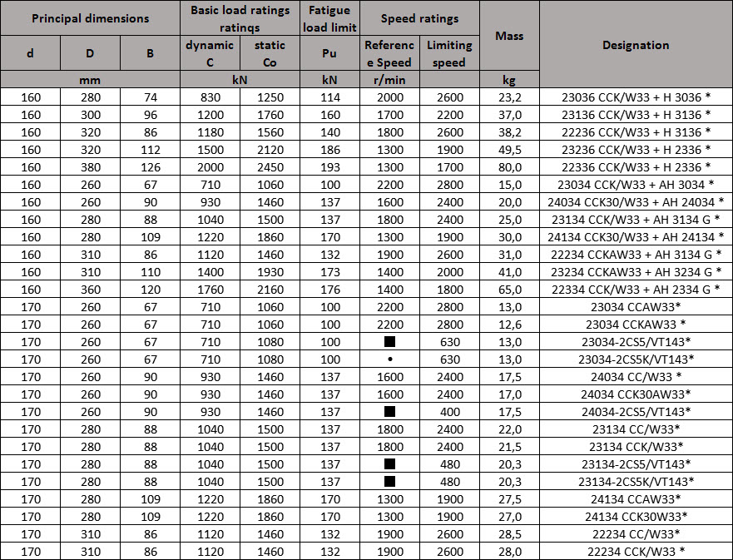Image resolution: width=733 pixels, height=560 pixels.
Task: Click the Fatigue load limit header
Action: 329,18
